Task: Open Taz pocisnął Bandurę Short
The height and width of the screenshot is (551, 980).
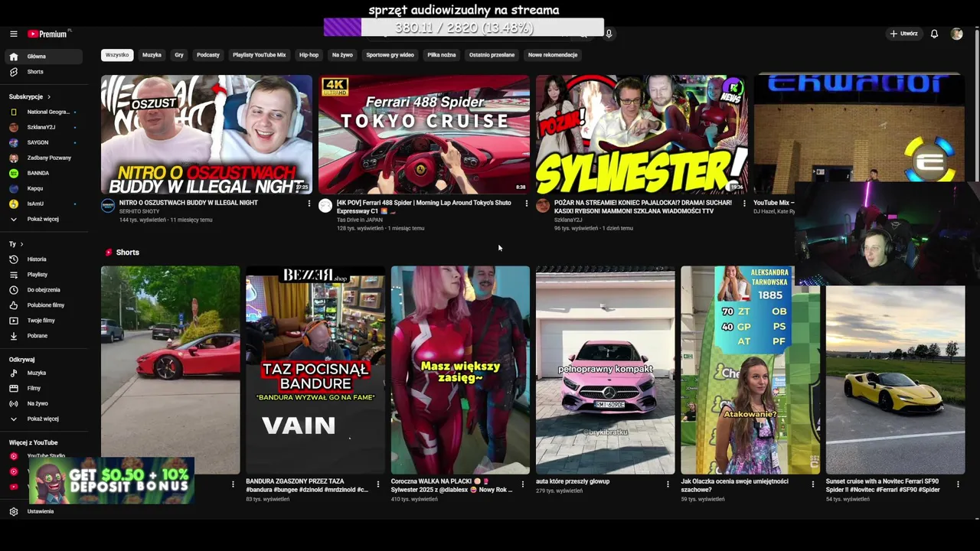Action: coord(315,370)
